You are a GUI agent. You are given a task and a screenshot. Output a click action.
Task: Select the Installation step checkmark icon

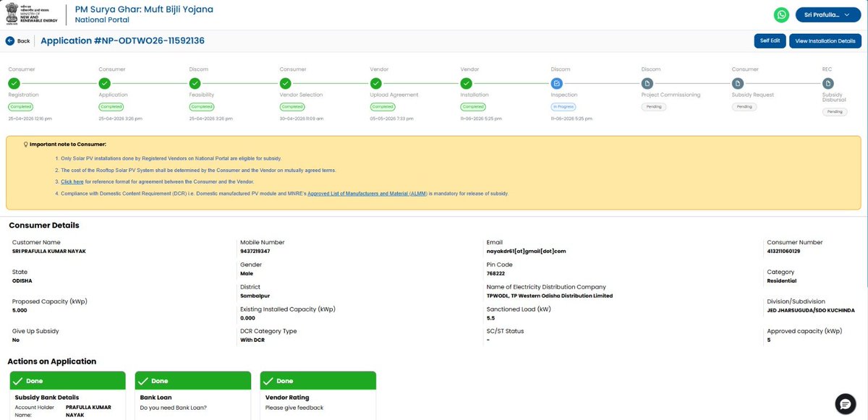(x=466, y=83)
